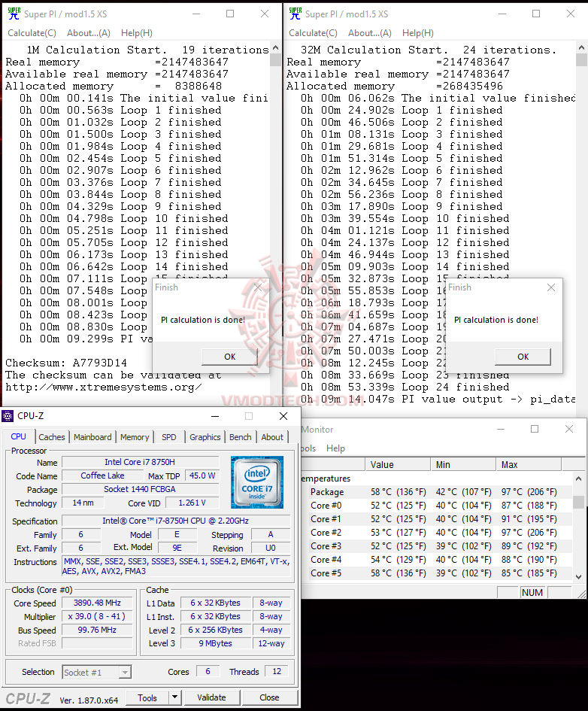Click the Core VID value 1.261 V

coord(192,503)
